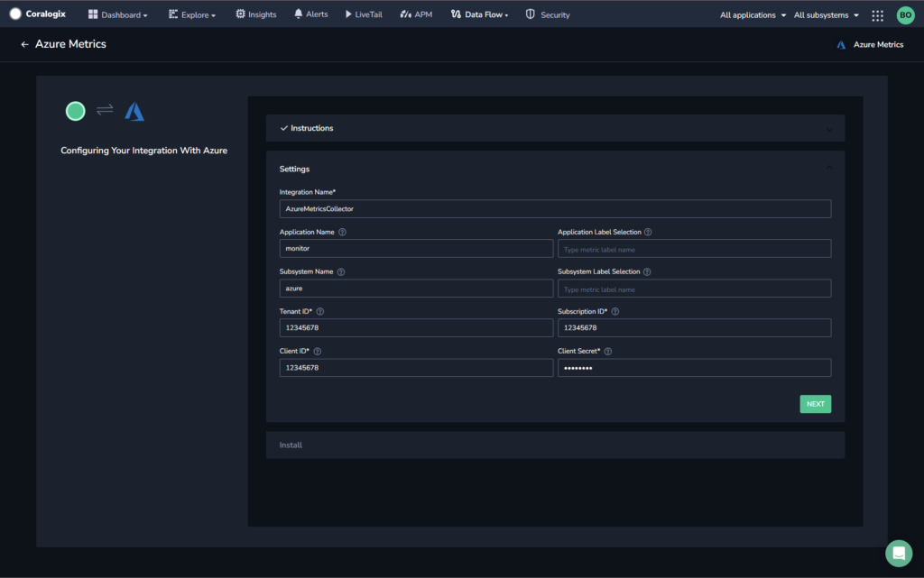
Task: Click the Subscription ID field
Action: click(694, 328)
